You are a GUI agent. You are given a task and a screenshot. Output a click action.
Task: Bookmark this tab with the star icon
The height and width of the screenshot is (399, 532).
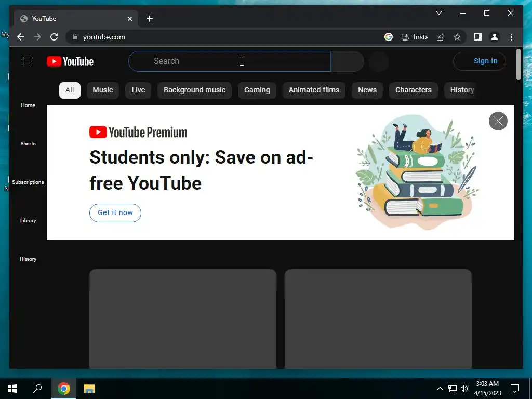pos(457,37)
